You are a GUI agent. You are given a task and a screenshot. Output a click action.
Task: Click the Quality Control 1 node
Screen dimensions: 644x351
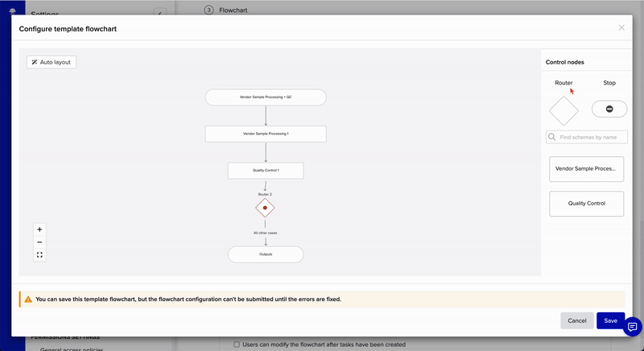pos(266,171)
